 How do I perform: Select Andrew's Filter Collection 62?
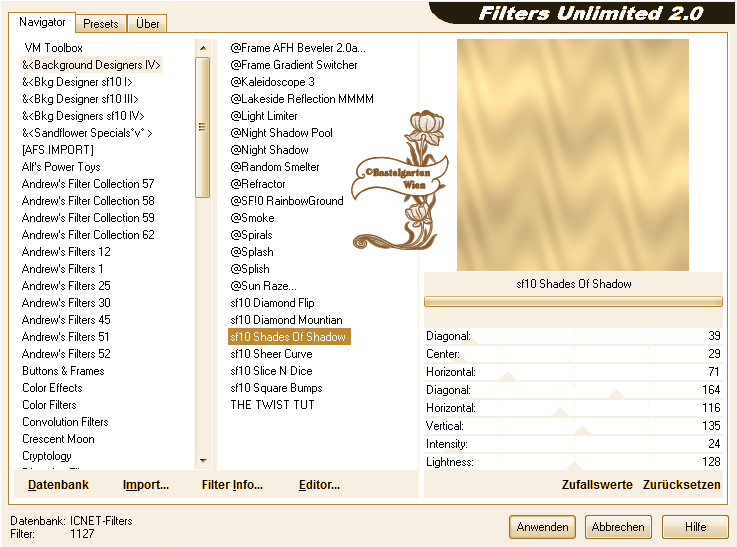[x=88, y=234]
